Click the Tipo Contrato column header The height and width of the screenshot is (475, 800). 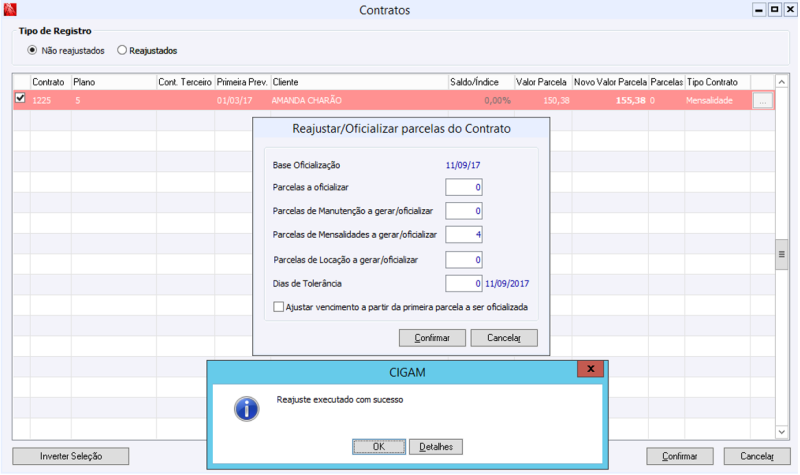click(x=717, y=82)
